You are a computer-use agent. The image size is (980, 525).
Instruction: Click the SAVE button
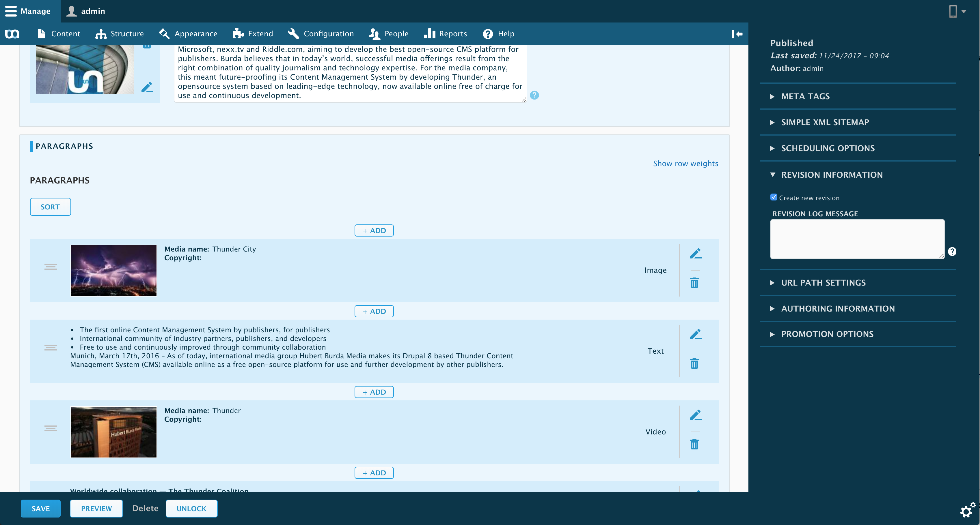coord(40,509)
